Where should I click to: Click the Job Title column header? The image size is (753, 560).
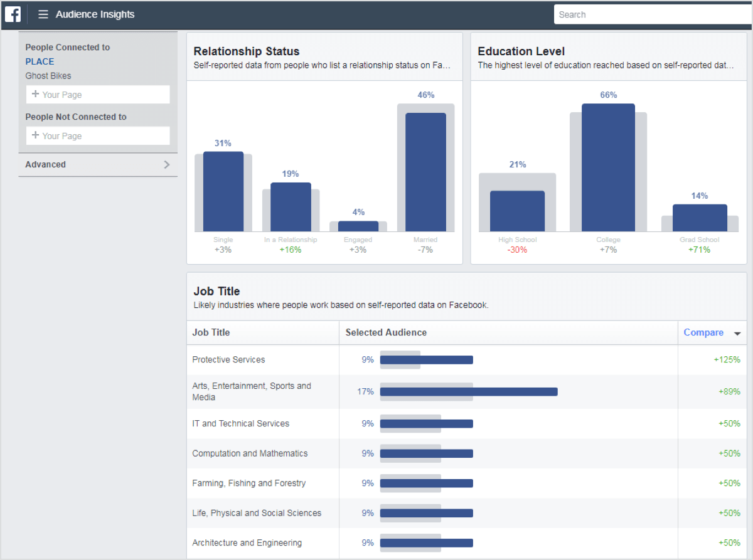tap(211, 333)
